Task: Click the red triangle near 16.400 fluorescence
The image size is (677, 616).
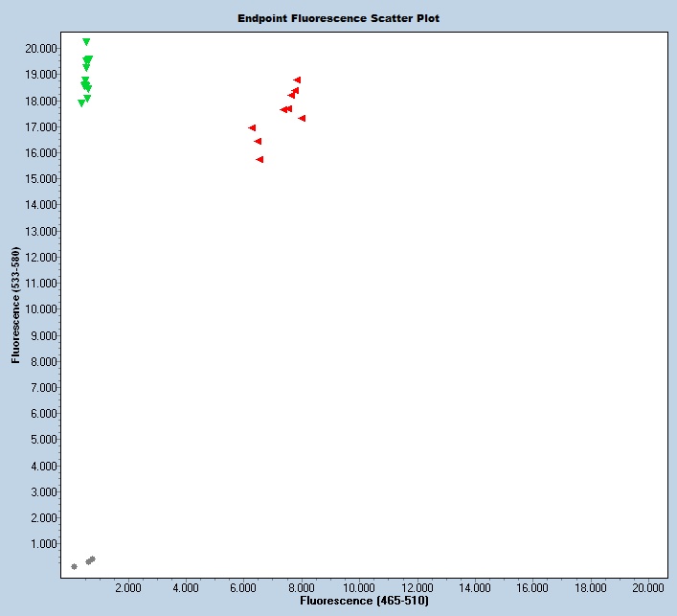Action: point(258,142)
